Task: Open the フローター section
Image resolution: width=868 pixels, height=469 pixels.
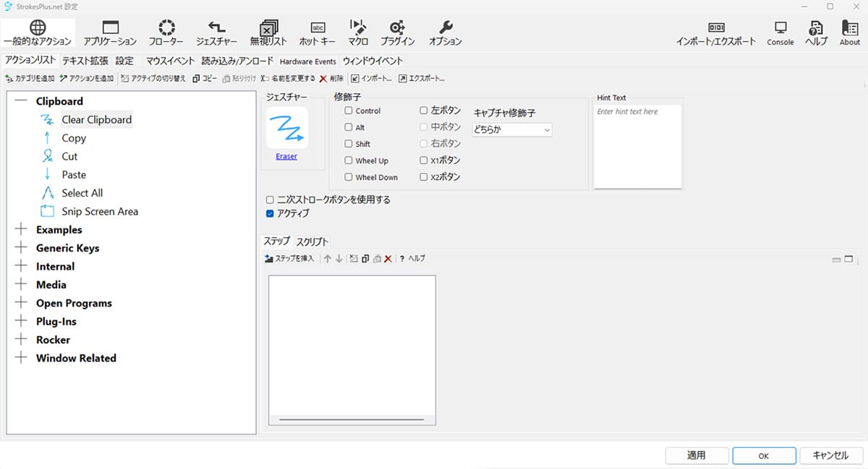Action: (x=166, y=33)
